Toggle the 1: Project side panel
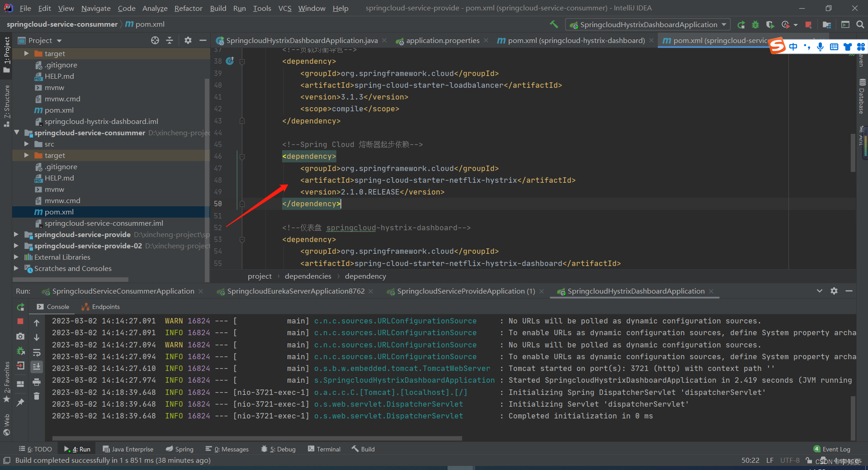The height and width of the screenshot is (470, 868). click(6, 54)
